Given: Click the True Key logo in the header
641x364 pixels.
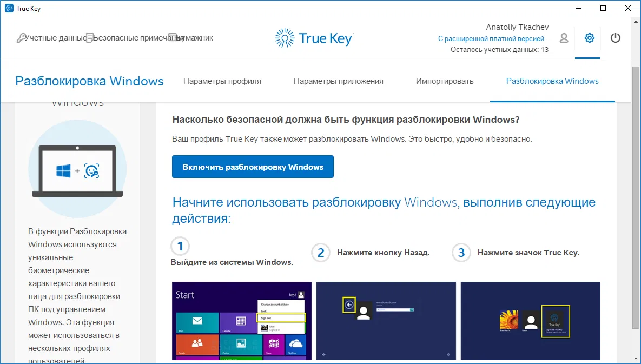Looking at the screenshot, I should [x=314, y=38].
